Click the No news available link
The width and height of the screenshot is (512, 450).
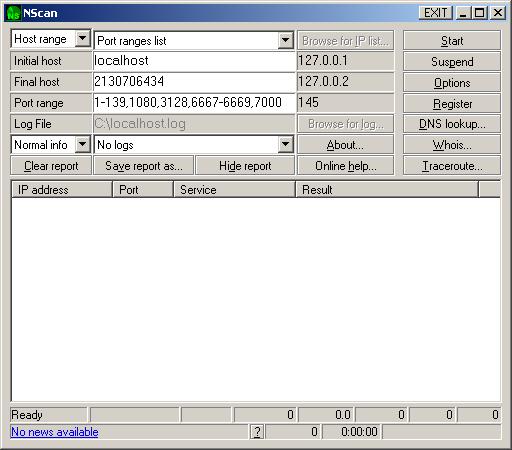click(55, 432)
